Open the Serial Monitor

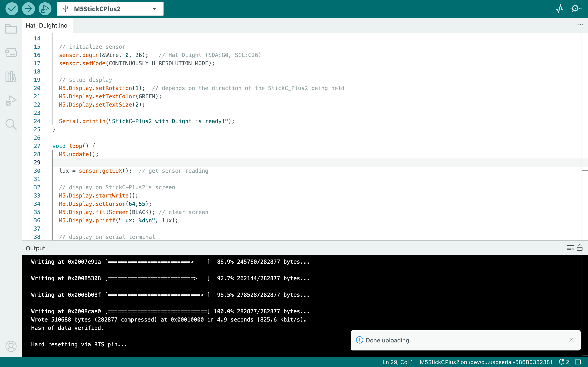coord(576,9)
